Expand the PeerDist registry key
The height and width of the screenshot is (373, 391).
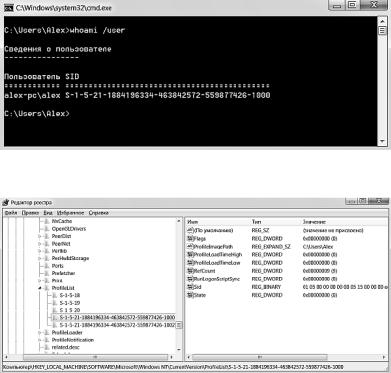pos(40,236)
